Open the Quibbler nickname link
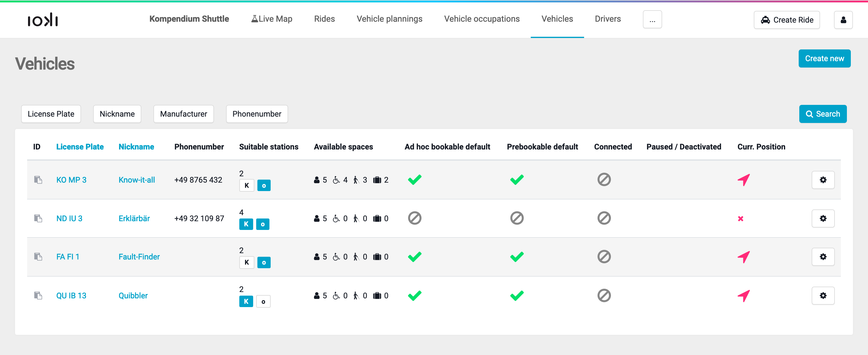Image resolution: width=868 pixels, height=355 pixels. pos(133,295)
